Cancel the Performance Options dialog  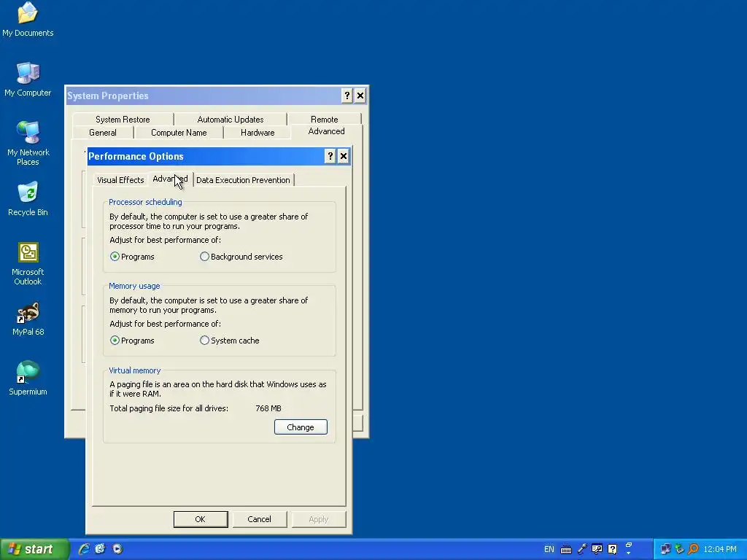259,519
